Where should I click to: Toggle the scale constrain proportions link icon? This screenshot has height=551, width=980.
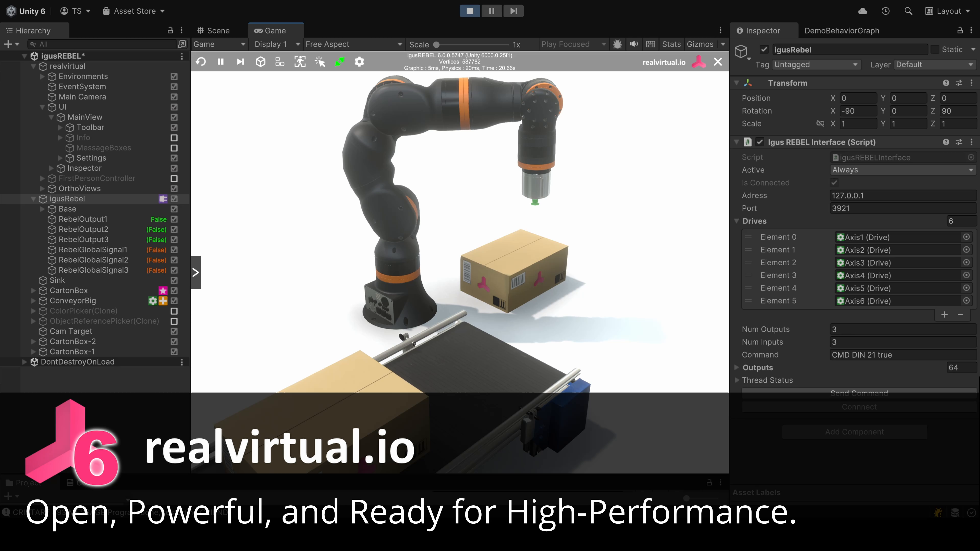pos(820,123)
